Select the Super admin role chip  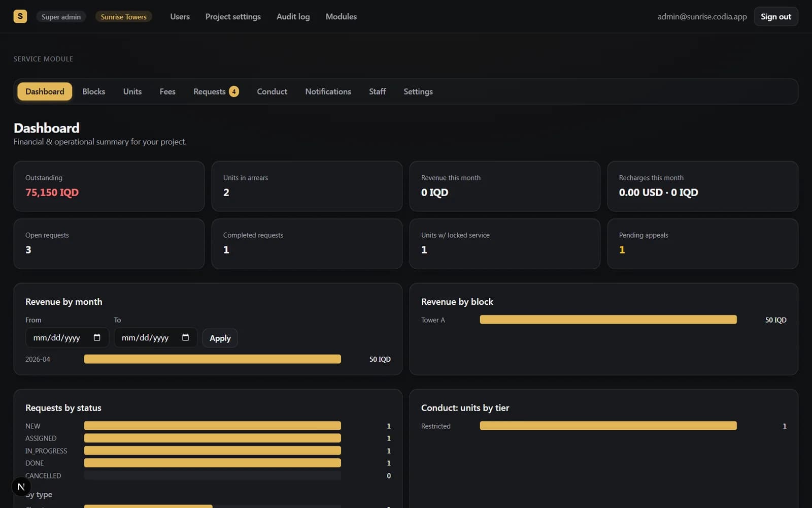point(61,17)
